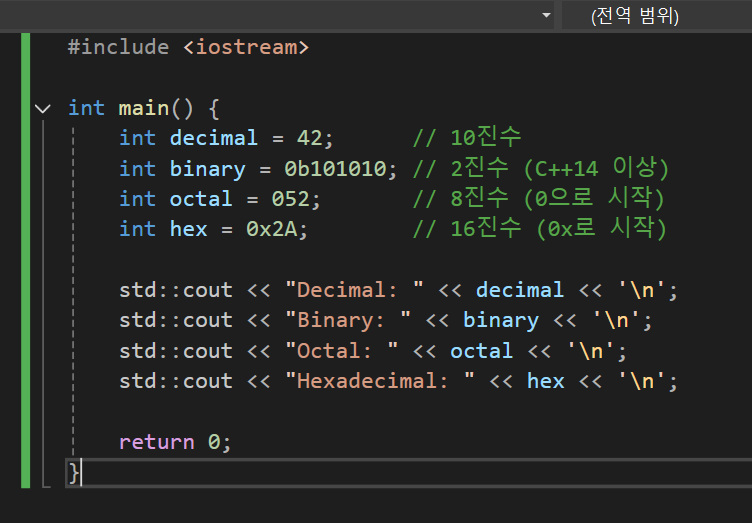This screenshot has height=523, width=752.
Task: Click the octal variable in the cout line
Action: click(x=482, y=351)
